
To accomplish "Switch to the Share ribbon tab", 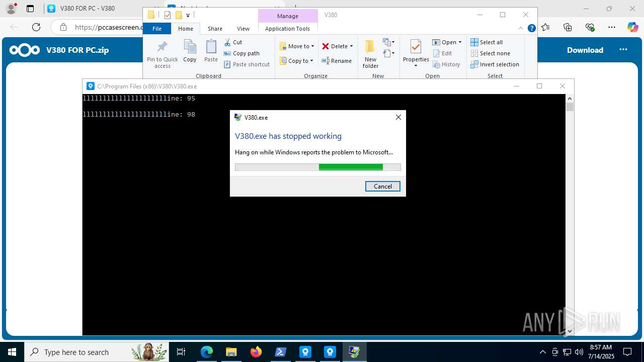I will tap(215, 29).
